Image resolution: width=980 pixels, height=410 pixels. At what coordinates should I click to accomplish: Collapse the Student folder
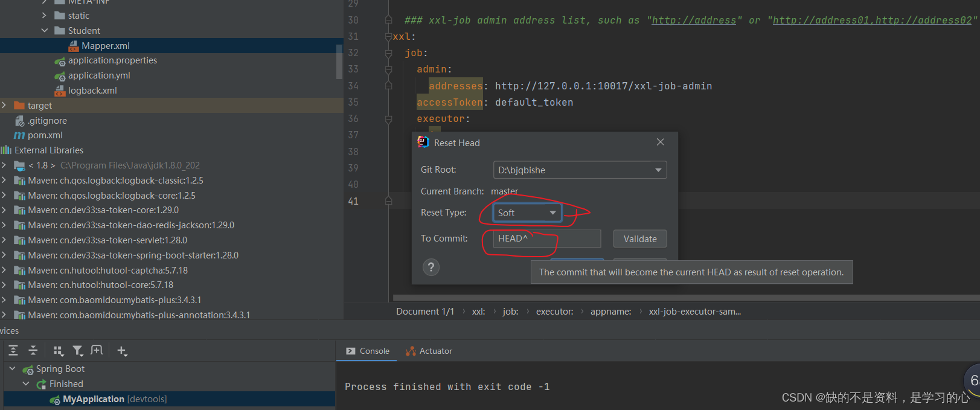(x=44, y=31)
